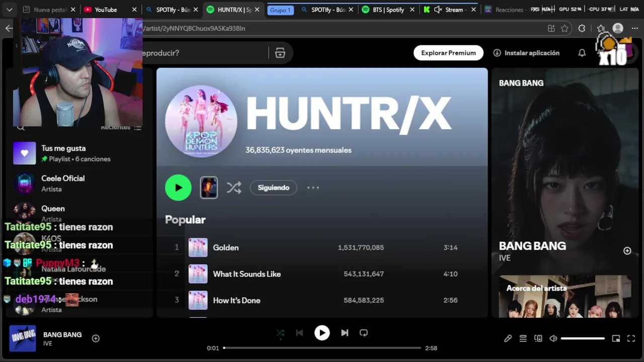Viewport: 644px width, 362px height.
Task: Open the notifications bell
Action: tap(582, 53)
